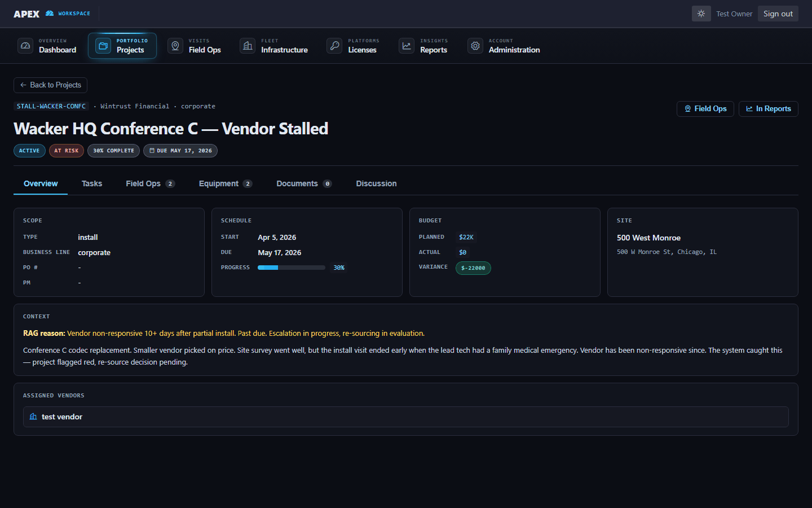812x508 pixels.
Task: Click the RAG reason label
Action: pos(44,334)
